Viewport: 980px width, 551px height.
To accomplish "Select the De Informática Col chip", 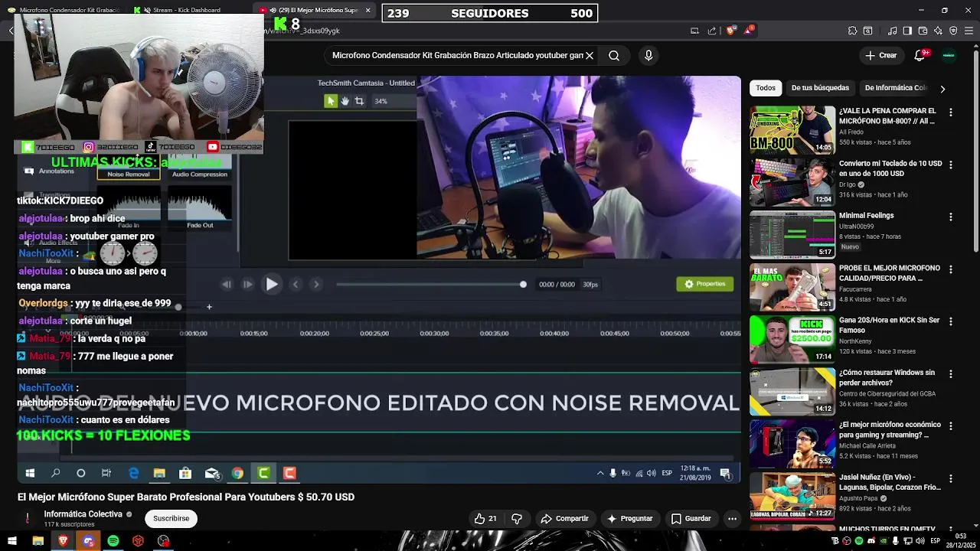I will 895,88.
